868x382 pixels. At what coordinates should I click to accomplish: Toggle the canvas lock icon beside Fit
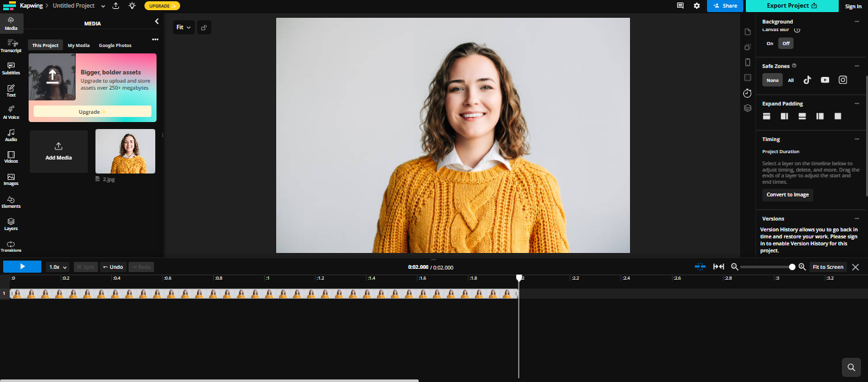(203, 27)
